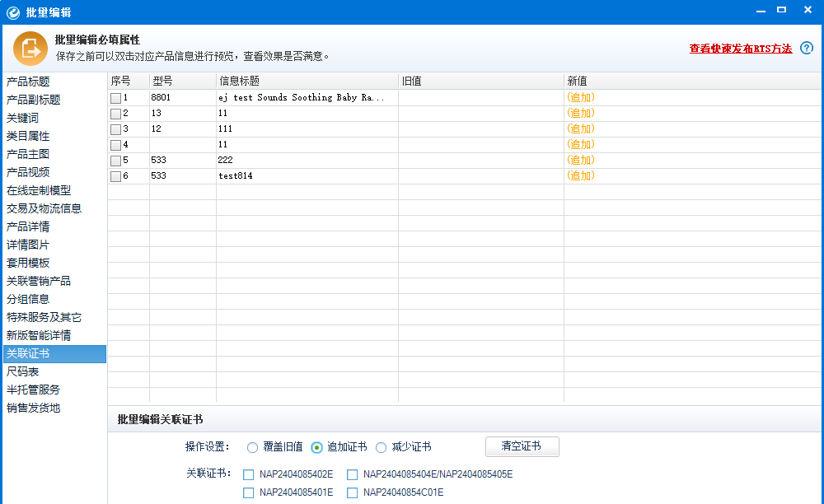Click the 信息标题 column header
This screenshot has width=824, height=504.
click(x=307, y=81)
